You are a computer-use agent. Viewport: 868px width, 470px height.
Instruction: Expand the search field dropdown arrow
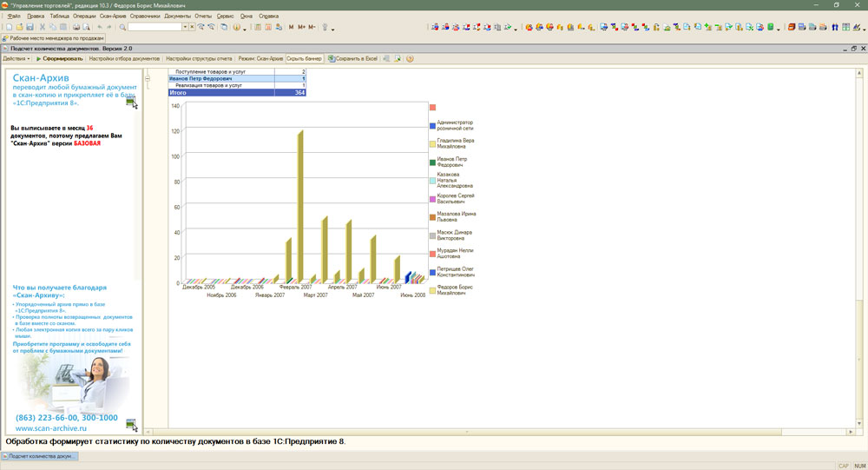click(184, 27)
